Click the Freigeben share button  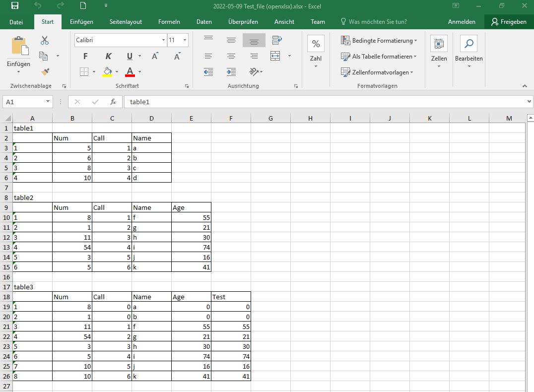click(509, 22)
